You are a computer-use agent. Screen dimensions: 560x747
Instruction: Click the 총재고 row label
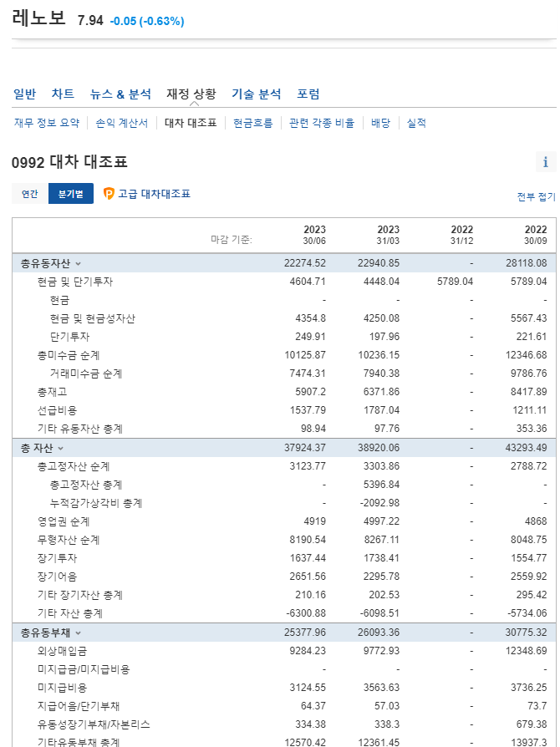tap(53, 392)
